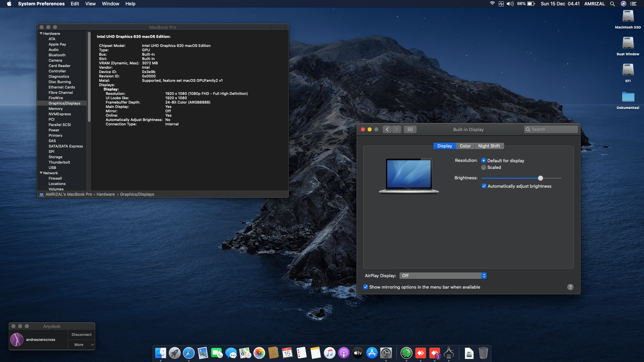Collapse the Network section in System Information
This screenshot has height=362, width=644.
[41, 173]
